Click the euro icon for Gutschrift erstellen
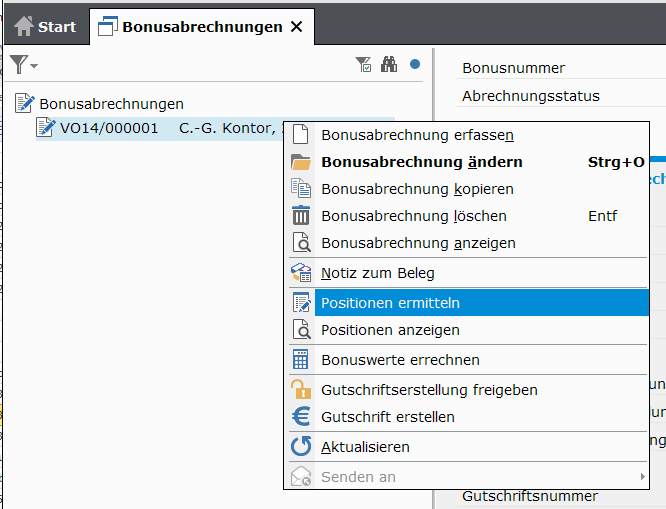The width and height of the screenshot is (666, 509). tap(301, 417)
